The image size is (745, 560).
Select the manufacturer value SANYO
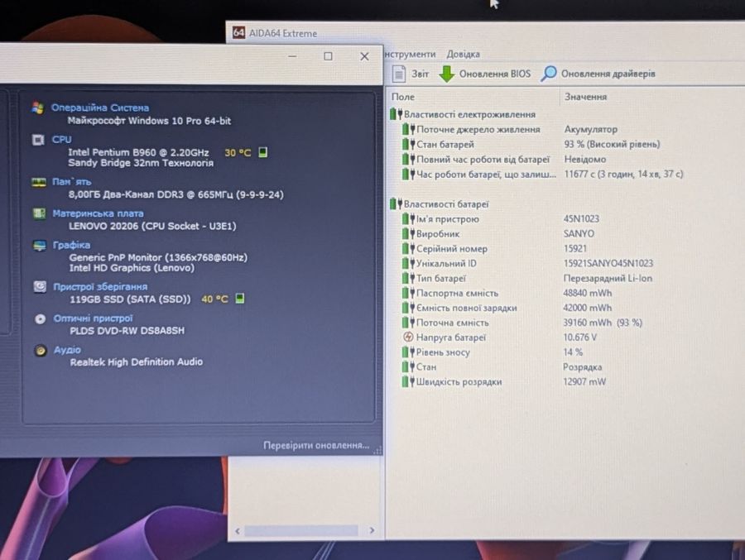[x=579, y=234]
